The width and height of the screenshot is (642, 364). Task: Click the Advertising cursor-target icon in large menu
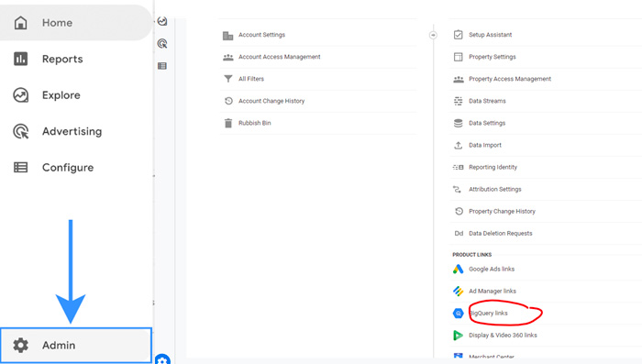pos(21,131)
